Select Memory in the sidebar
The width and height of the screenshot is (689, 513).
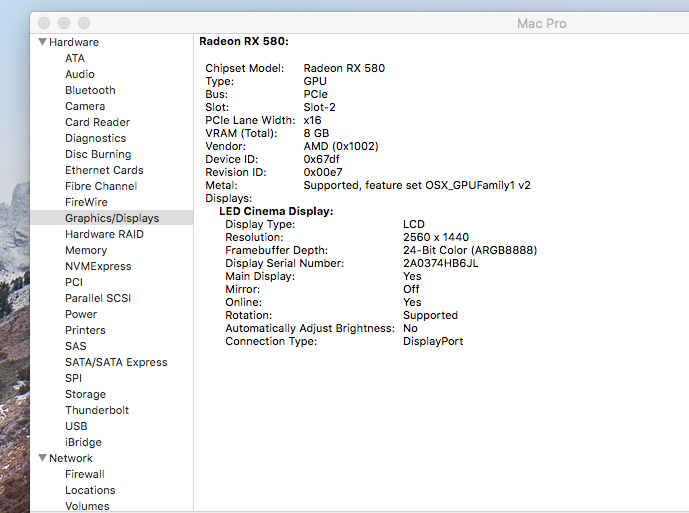[x=86, y=250]
